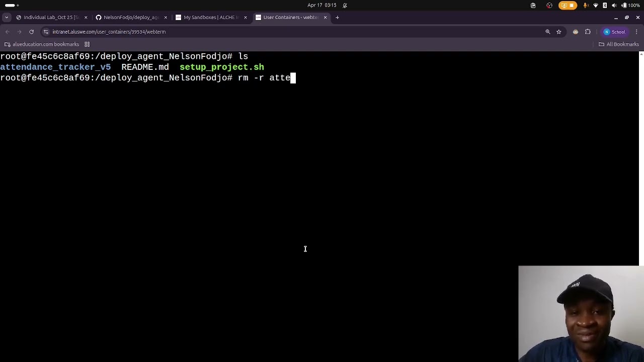The height and width of the screenshot is (362, 644).
Task: Open the apps grid in bookmarks bar
Action: tap(87, 44)
